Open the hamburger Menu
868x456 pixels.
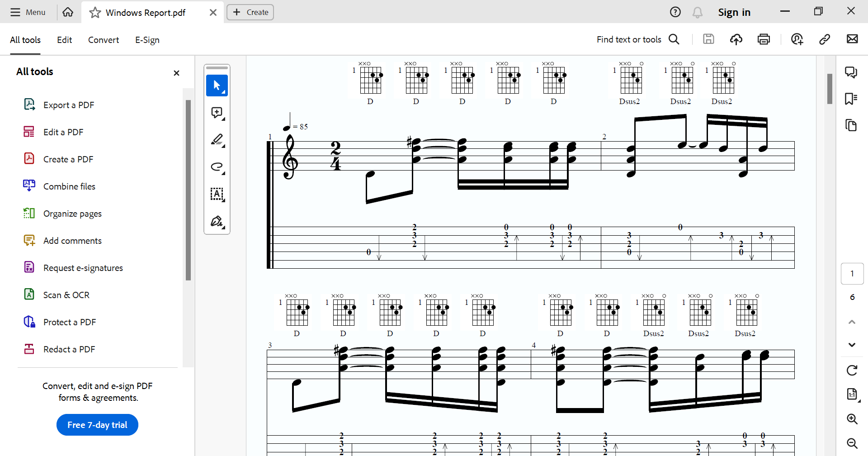(x=28, y=12)
